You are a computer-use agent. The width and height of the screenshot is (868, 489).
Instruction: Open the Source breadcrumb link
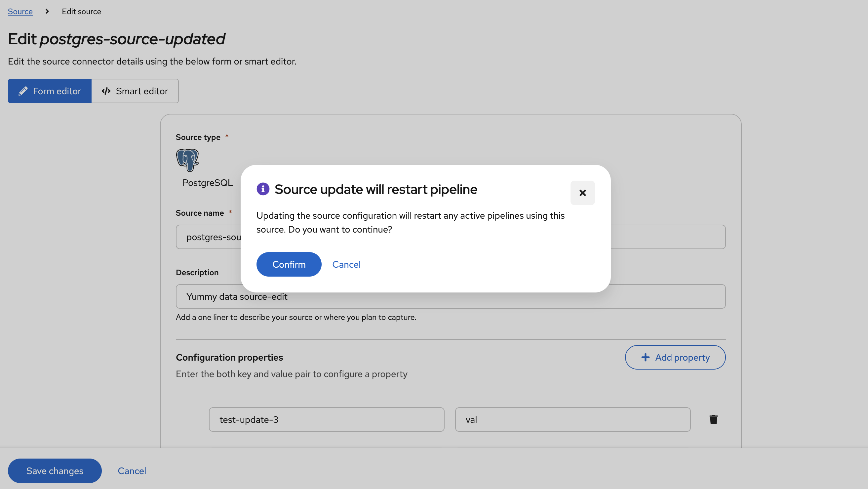coord(20,11)
